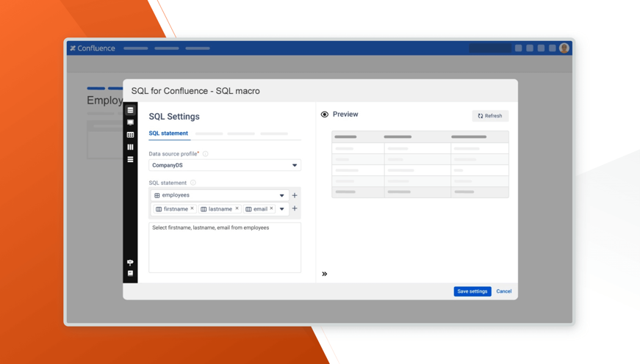Click the Refresh preview button
This screenshot has height=364, width=640.
[490, 116]
